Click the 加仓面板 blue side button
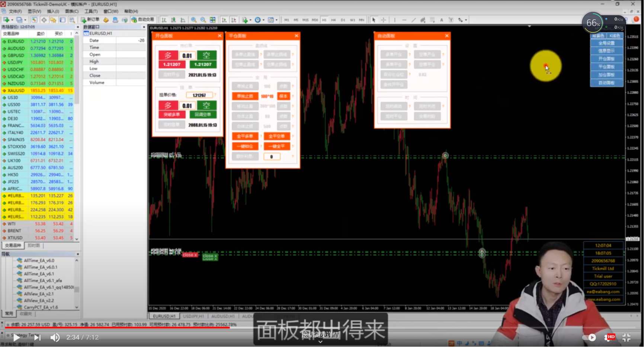Viewport: 644px width, 347px height. pos(607,75)
